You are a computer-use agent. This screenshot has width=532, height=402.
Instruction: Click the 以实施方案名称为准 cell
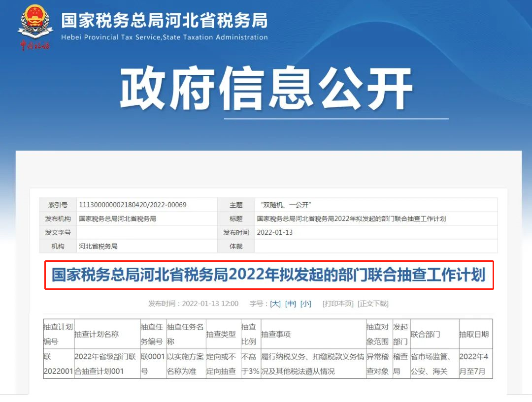coord(186,364)
